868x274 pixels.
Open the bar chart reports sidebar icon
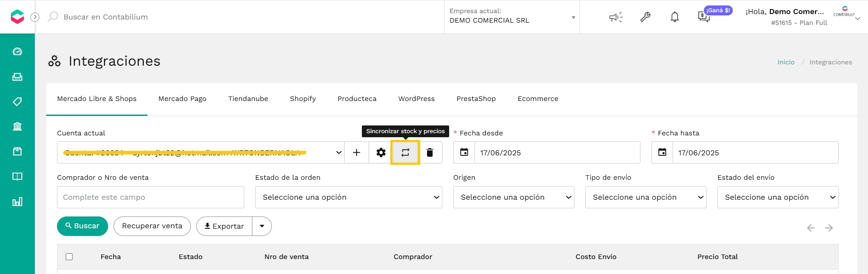(17, 202)
